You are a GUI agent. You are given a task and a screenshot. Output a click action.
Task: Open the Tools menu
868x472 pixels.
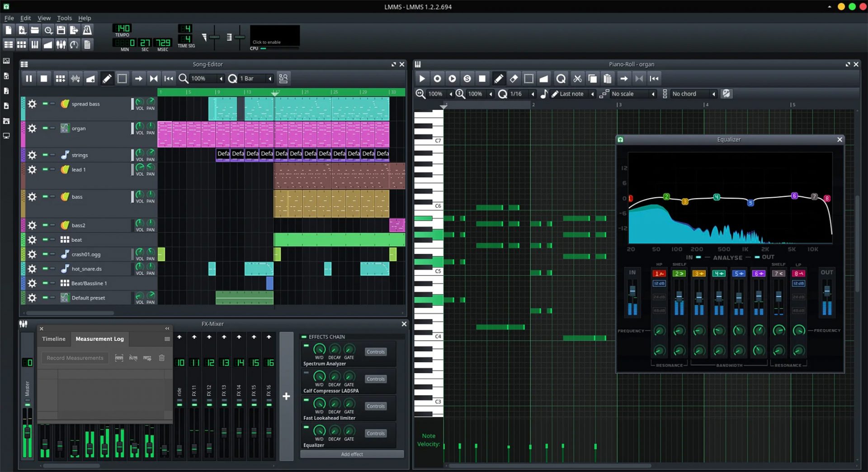pos(64,18)
